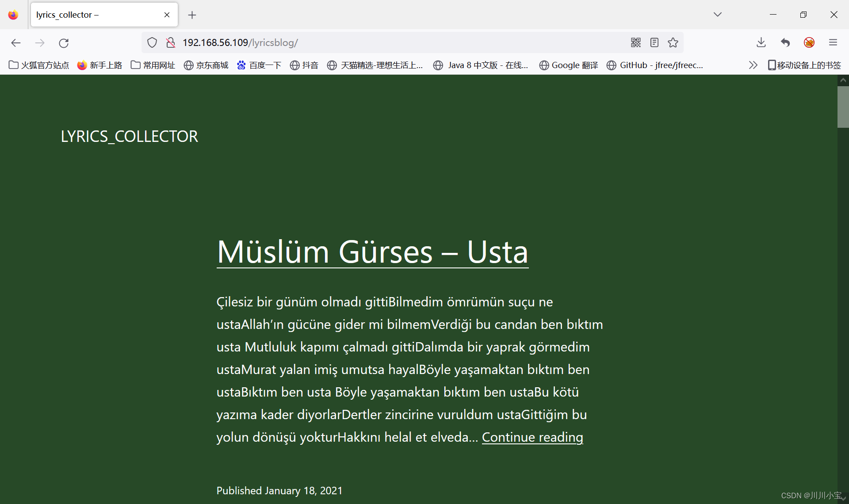This screenshot has height=504, width=849.
Task: Click the undo arrow toolbar icon
Action: (785, 42)
